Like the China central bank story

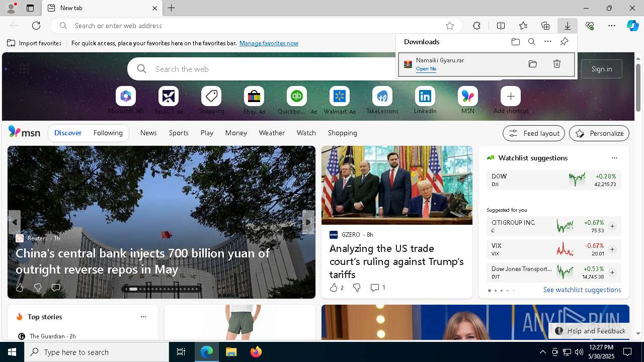(20, 288)
